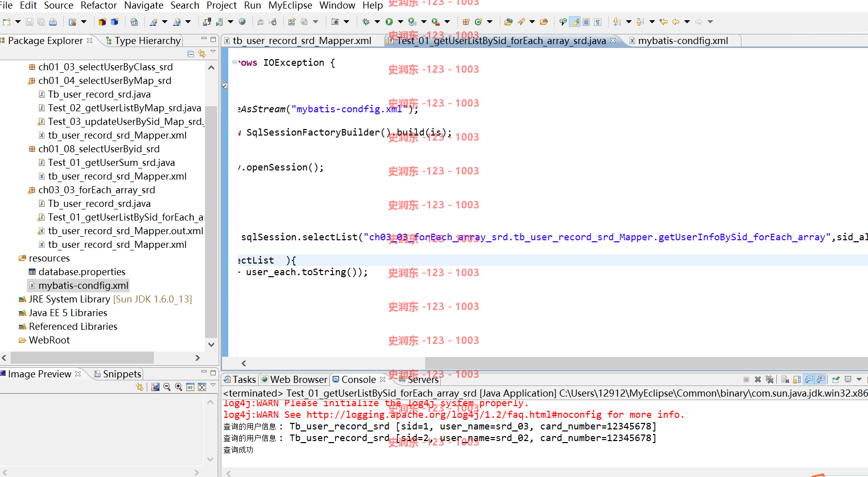Viewport: 868px width, 477px height.
Task: Switch to the Web Browser tab
Action: tap(294, 379)
